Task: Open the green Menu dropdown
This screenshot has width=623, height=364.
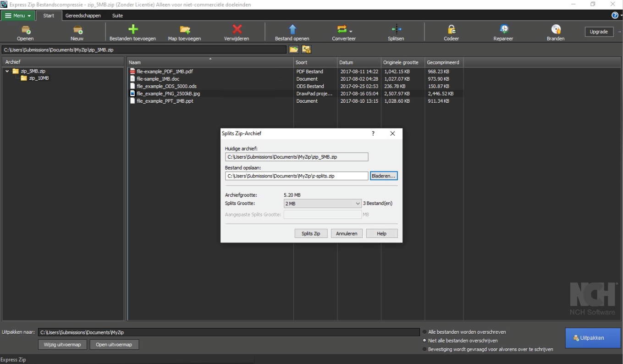Action: (x=18, y=16)
